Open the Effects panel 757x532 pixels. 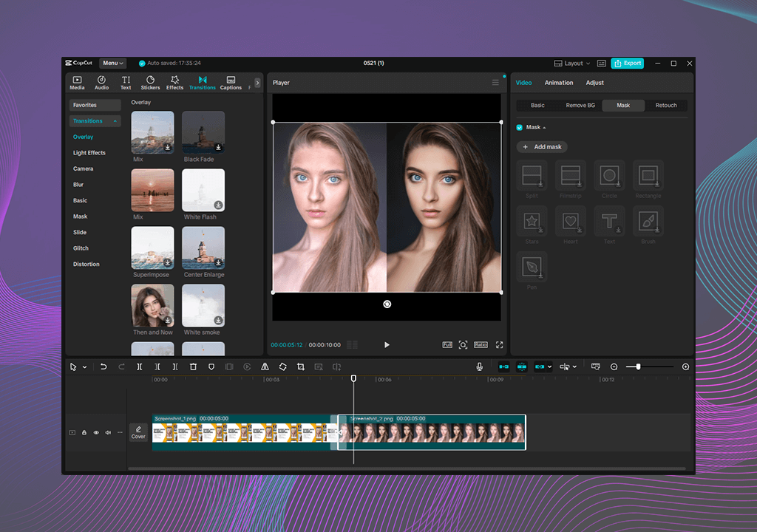(x=174, y=83)
